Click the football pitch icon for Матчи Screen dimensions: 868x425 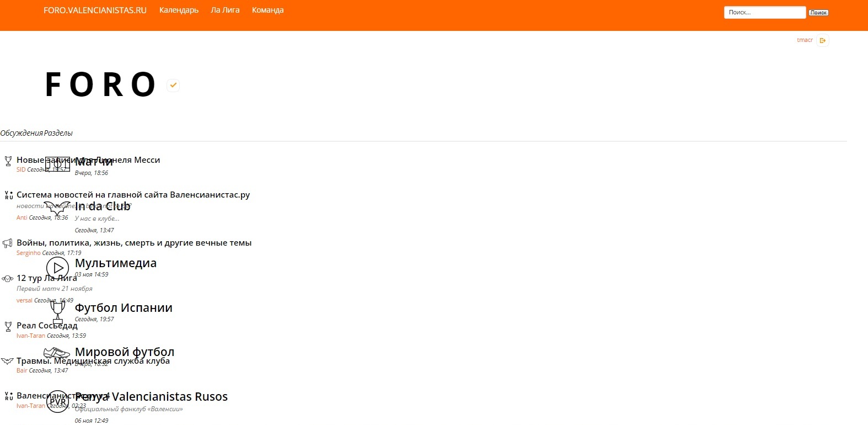[x=57, y=164]
